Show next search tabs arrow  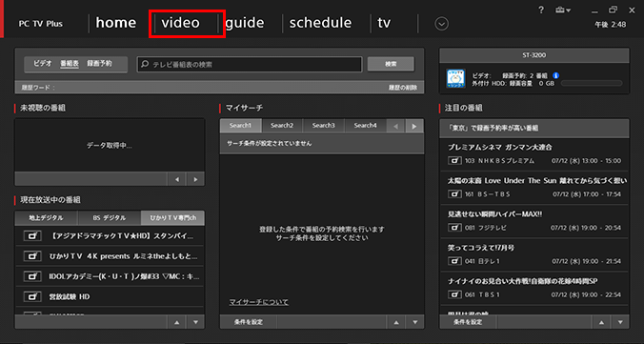coord(414,126)
